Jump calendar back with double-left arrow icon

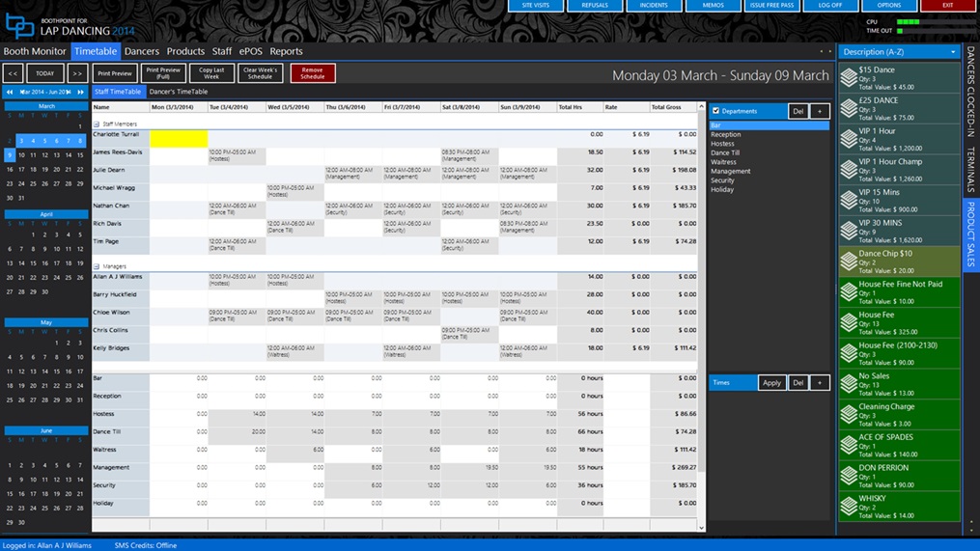10,92
